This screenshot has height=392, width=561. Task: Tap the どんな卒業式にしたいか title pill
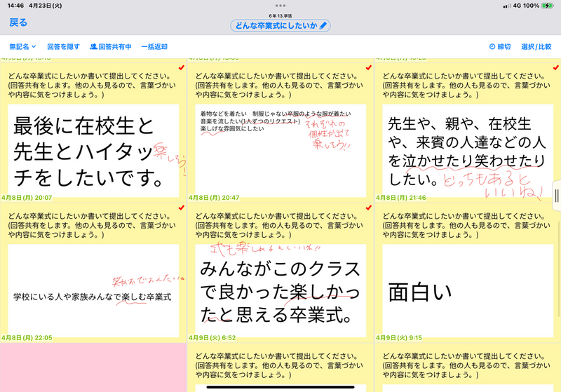[275, 25]
